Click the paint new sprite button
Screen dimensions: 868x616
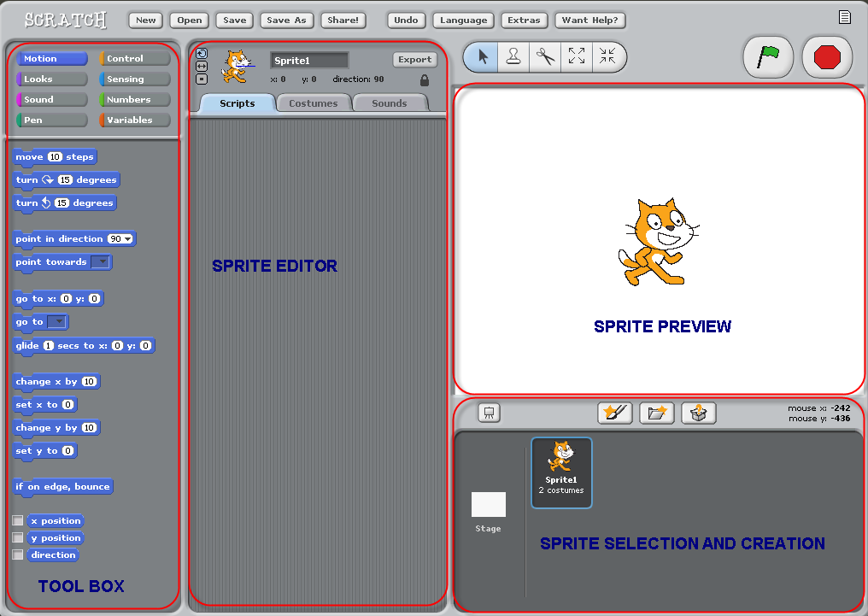click(614, 413)
